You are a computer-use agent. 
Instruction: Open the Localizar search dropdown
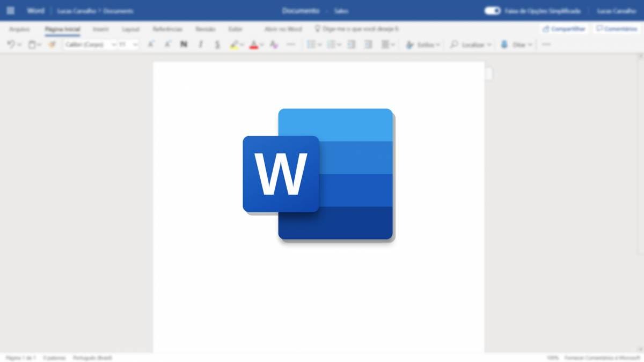tap(471, 45)
